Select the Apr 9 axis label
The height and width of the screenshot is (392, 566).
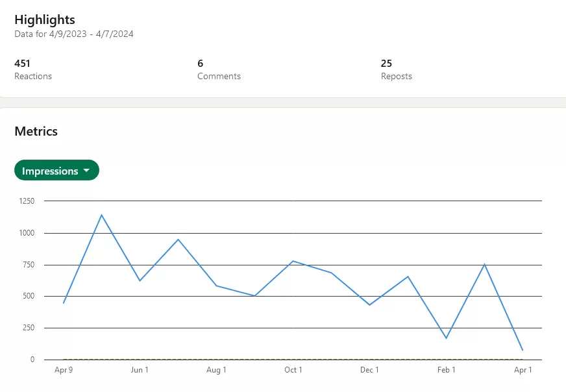(x=64, y=370)
